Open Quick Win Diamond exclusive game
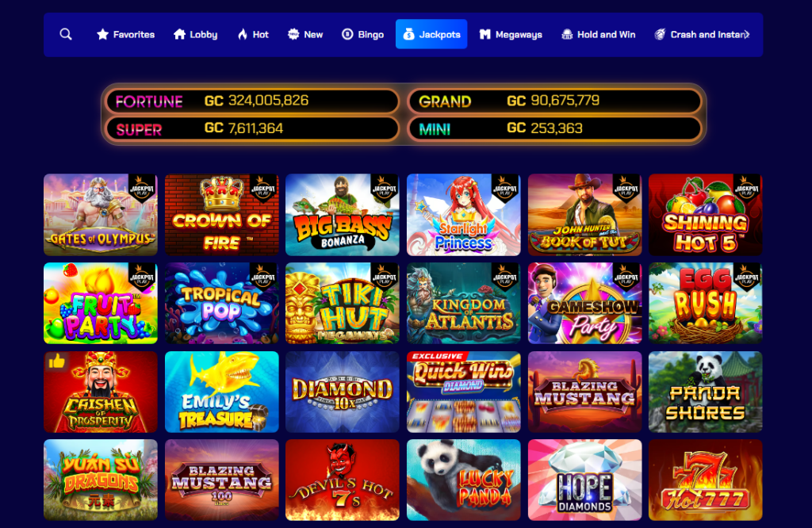The width and height of the screenshot is (812, 528). (x=463, y=392)
